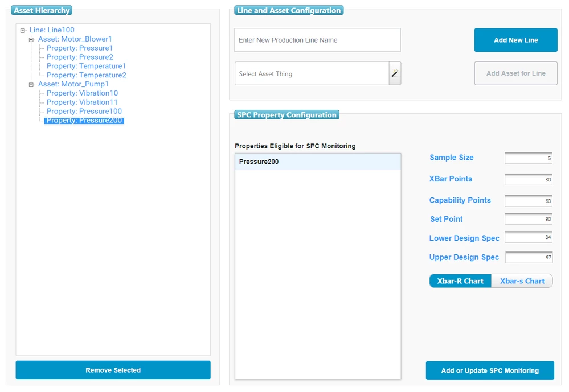Edit the Upper Design Spec value field
The height and width of the screenshot is (392, 569).
coord(529,258)
